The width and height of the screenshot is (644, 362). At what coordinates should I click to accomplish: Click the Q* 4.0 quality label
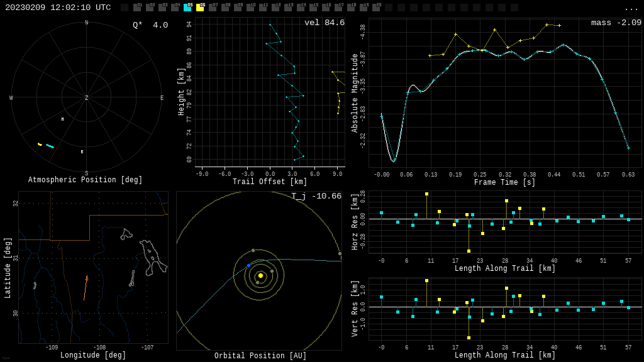[150, 25]
